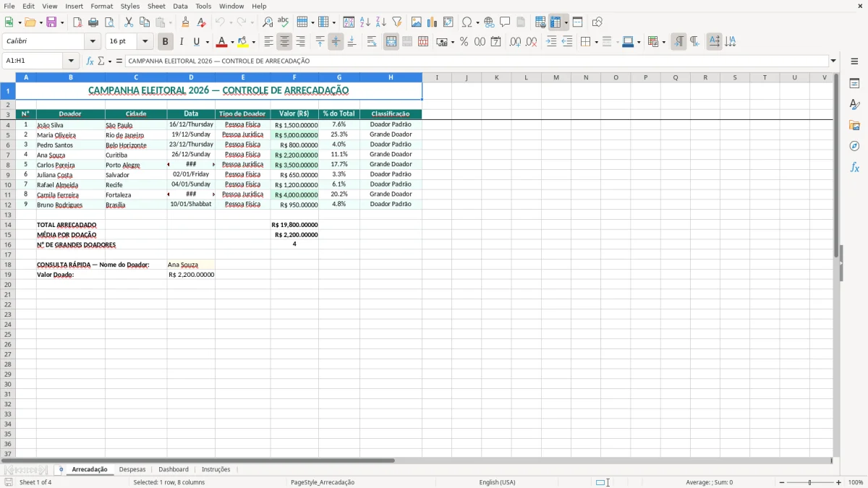Toggle Center Horizontally alignment
This screenshot has height=488, width=868.
click(284, 42)
